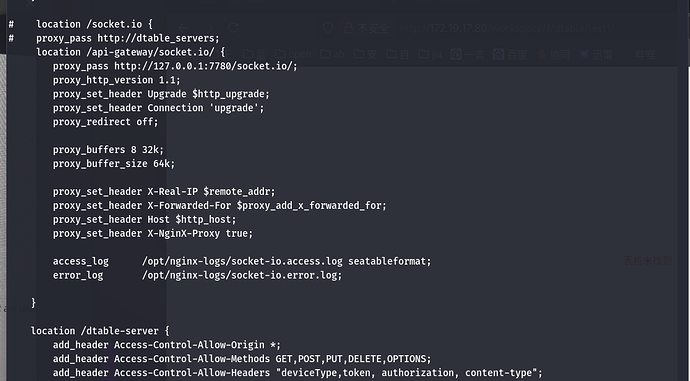This screenshot has width=690, height=381.
Task: Click the 不安全 lock icon in the address bar
Action: click(x=349, y=28)
